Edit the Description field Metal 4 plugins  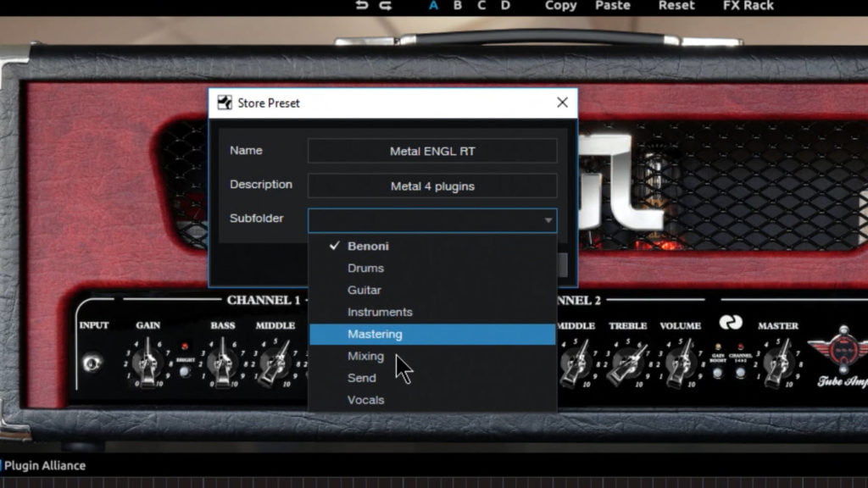coord(432,186)
